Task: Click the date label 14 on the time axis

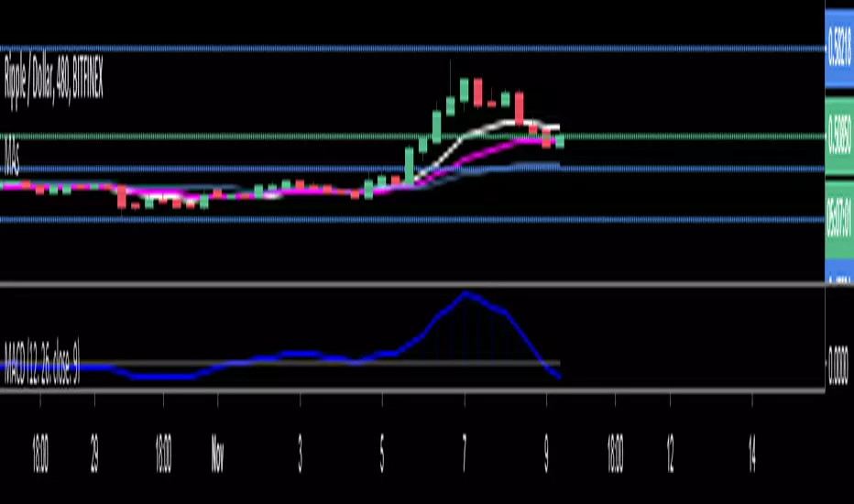Action: pyautogui.click(x=752, y=453)
